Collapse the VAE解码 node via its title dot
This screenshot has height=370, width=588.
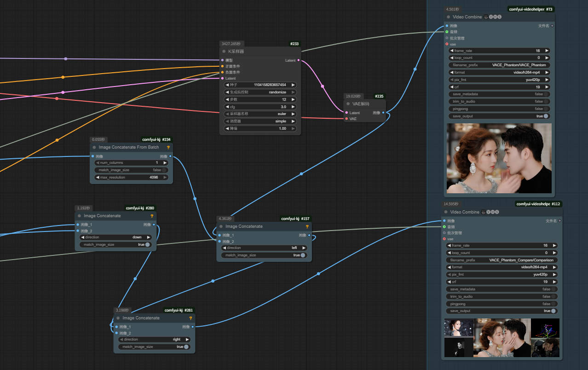coord(348,104)
